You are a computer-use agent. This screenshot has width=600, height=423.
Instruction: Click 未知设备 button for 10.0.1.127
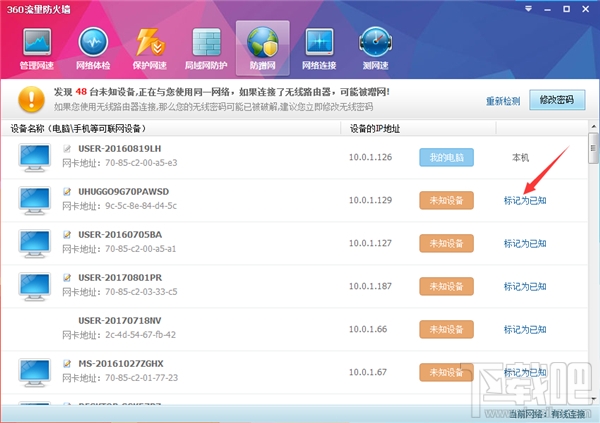pos(447,243)
